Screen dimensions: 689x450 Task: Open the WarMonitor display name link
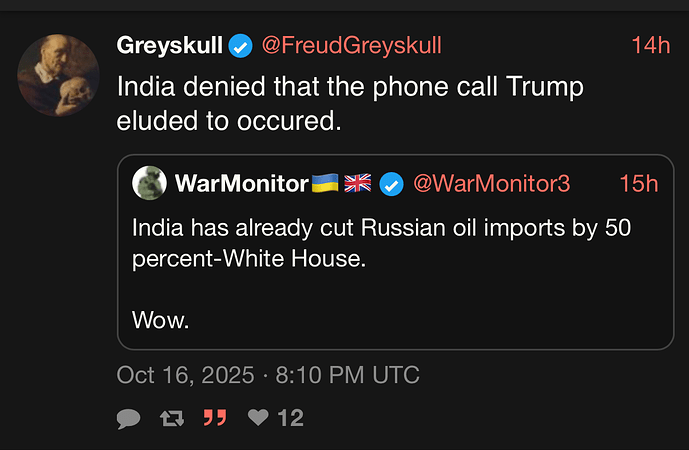click(x=241, y=184)
